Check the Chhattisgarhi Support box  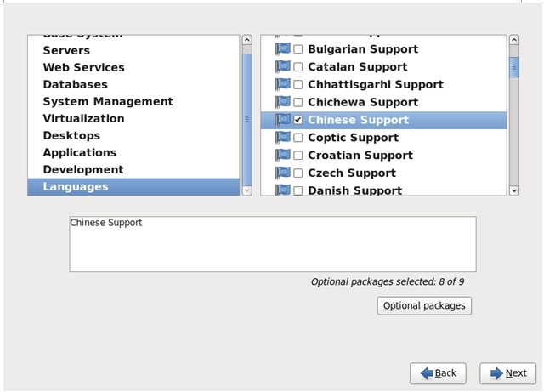coord(298,85)
